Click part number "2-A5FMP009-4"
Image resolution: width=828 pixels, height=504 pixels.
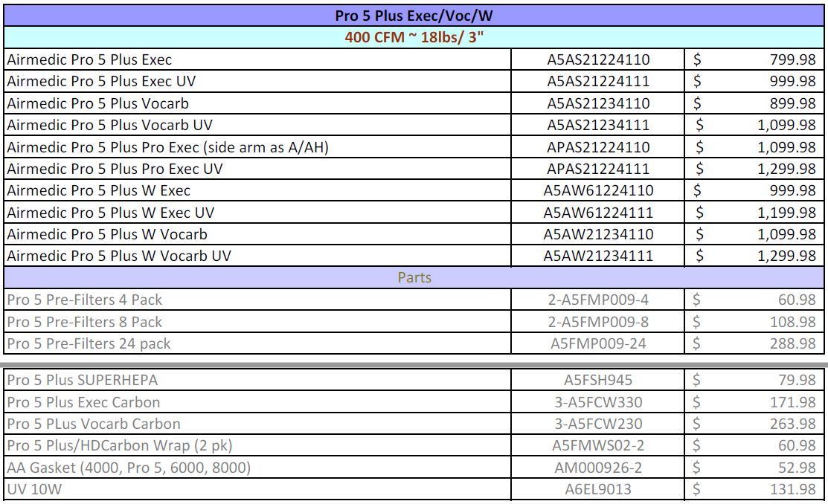click(x=598, y=300)
